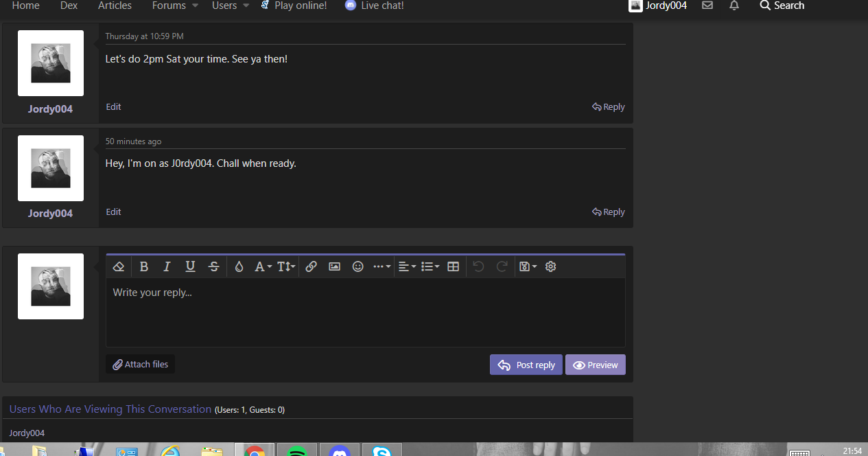Click into the Write your reply field
Viewport: 868px width, 456px height.
365,312
